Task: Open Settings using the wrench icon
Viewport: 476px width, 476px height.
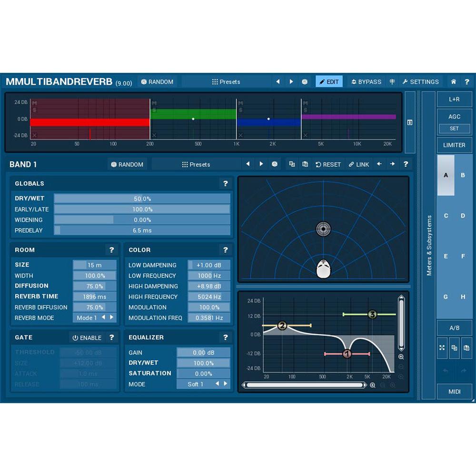Action: pos(421,81)
